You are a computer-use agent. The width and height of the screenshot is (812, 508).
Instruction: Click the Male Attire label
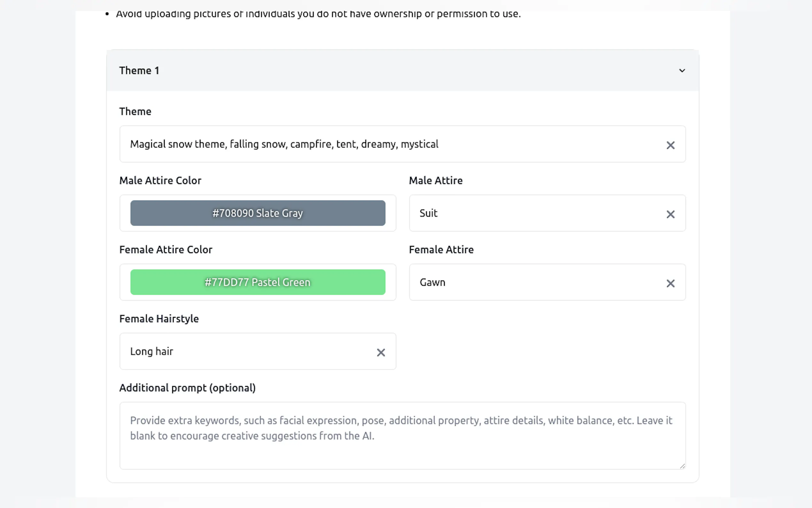coord(435,180)
